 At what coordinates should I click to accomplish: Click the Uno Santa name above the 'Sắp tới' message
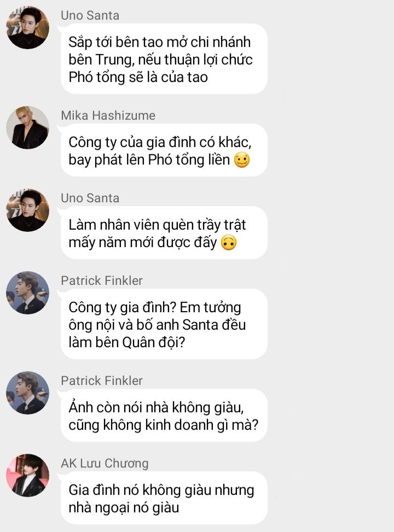tap(90, 15)
